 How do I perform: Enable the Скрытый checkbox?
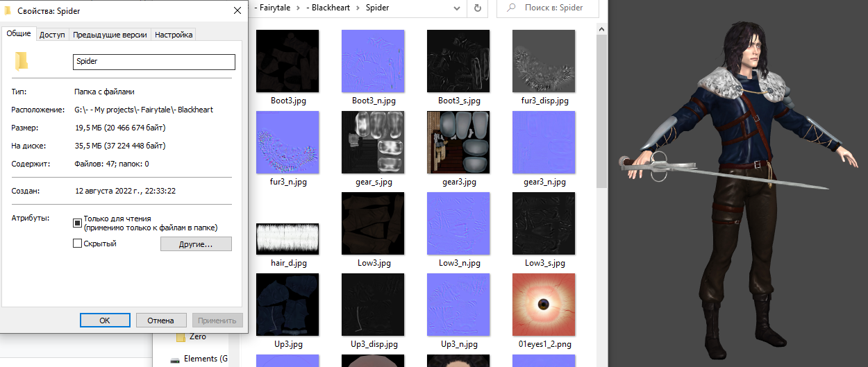tap(78, 244)
